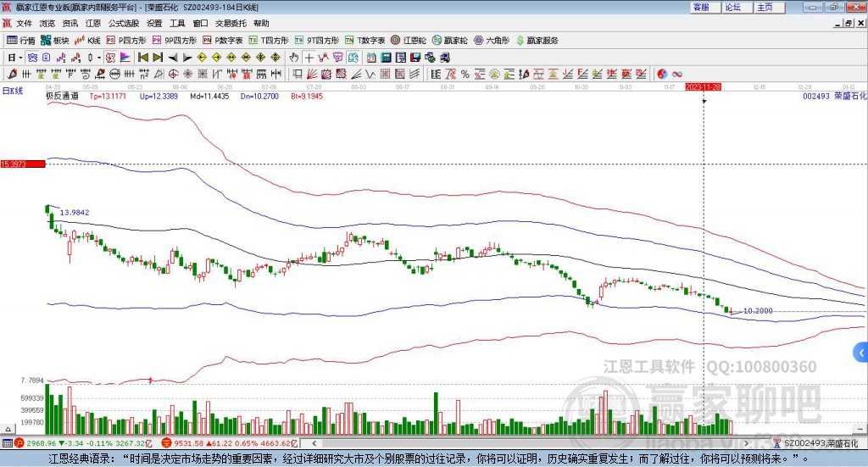Viewport: 868px width, 467px height.
Task: Switch to the K线 chart button
Action: (x=87, y=41)
